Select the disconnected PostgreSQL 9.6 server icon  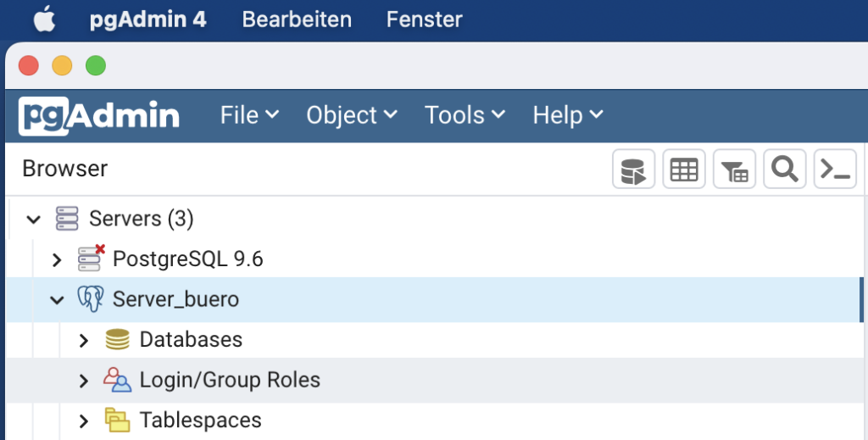point(91,259)
